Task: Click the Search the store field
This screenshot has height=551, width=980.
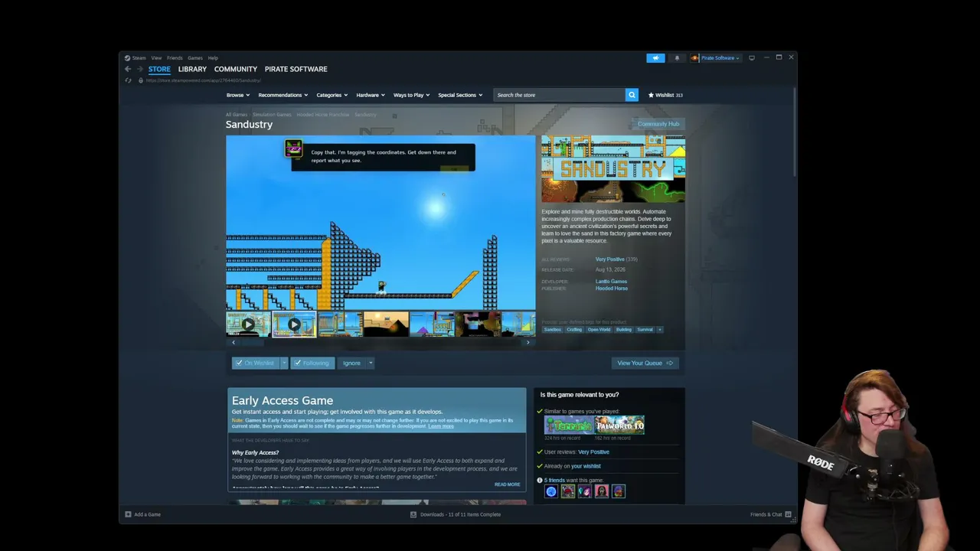Action: pos(559,95)
